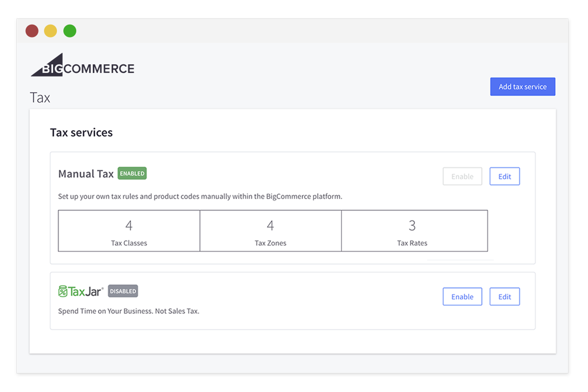Click the grey DISABLED badge
588x392 pixels.
click(123, 291)
